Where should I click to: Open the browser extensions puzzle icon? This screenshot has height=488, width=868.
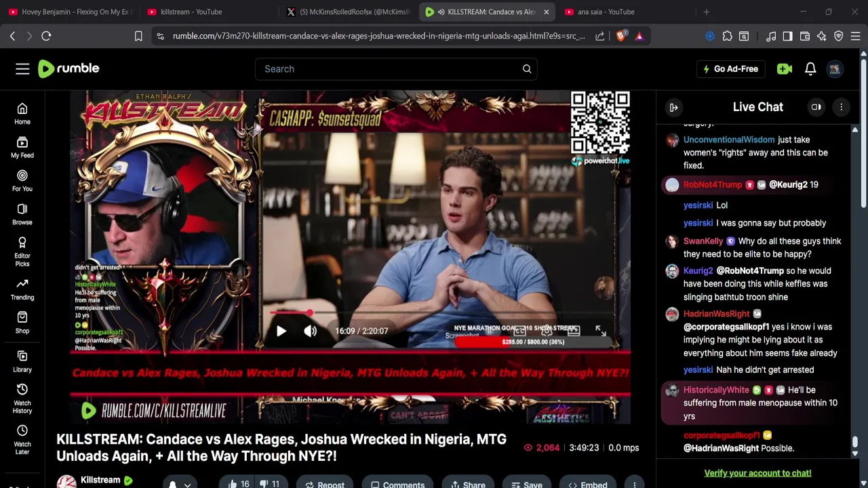click(x=727, y=36)
